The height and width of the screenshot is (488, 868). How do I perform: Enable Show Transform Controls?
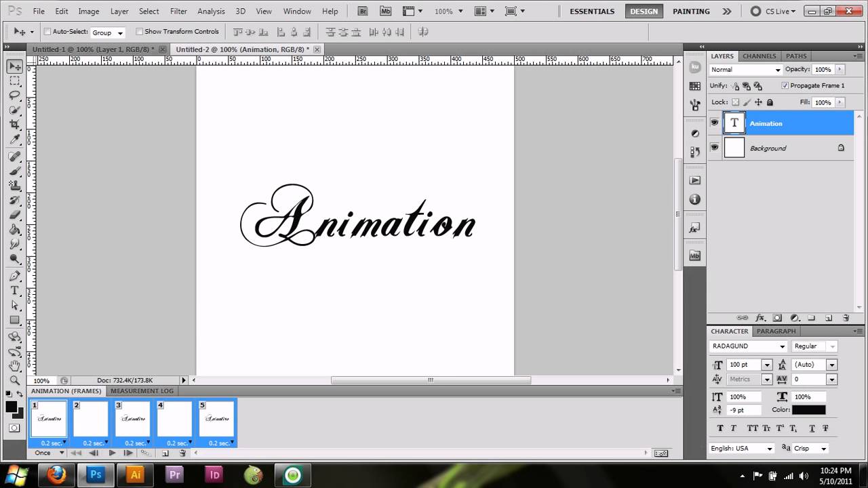tap(139, 32)
